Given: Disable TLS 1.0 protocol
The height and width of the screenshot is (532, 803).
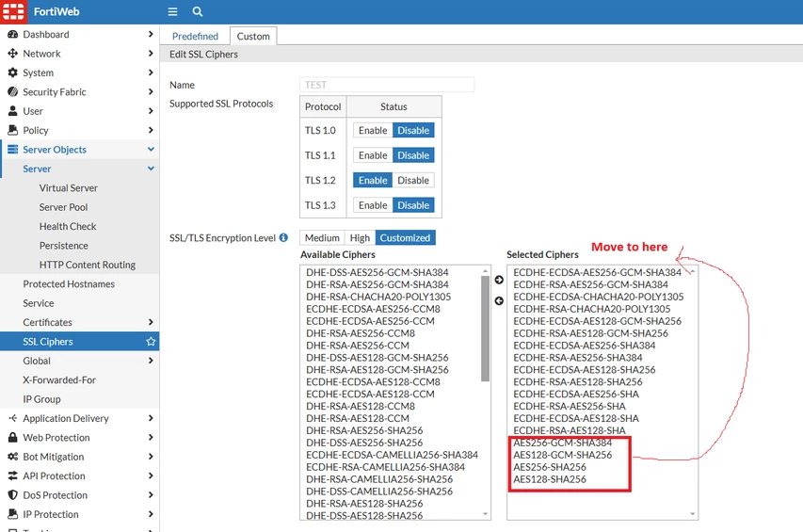Looking at the screenshot, I should pyautogui.click(x=413, y=130).
